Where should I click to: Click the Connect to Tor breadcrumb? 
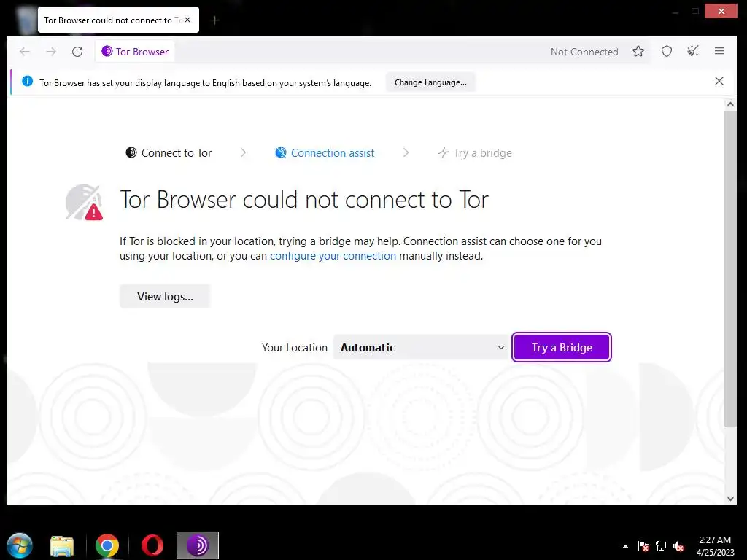pyautogui.click(x=169, y=153)
